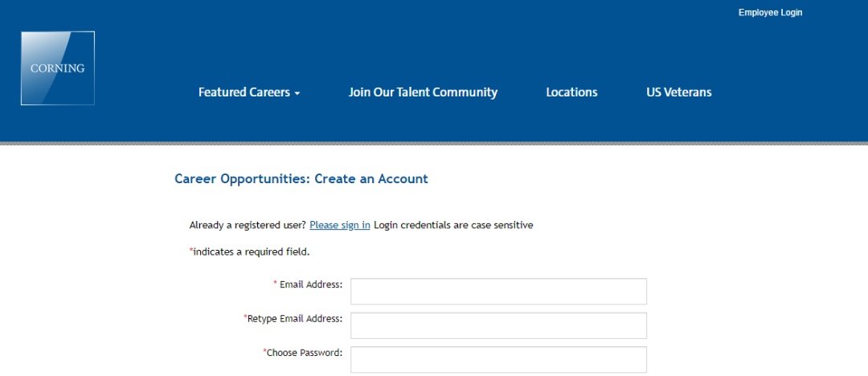Click the red asterisk beside Email Address
The image size is (868, 376).
[275, 284]
